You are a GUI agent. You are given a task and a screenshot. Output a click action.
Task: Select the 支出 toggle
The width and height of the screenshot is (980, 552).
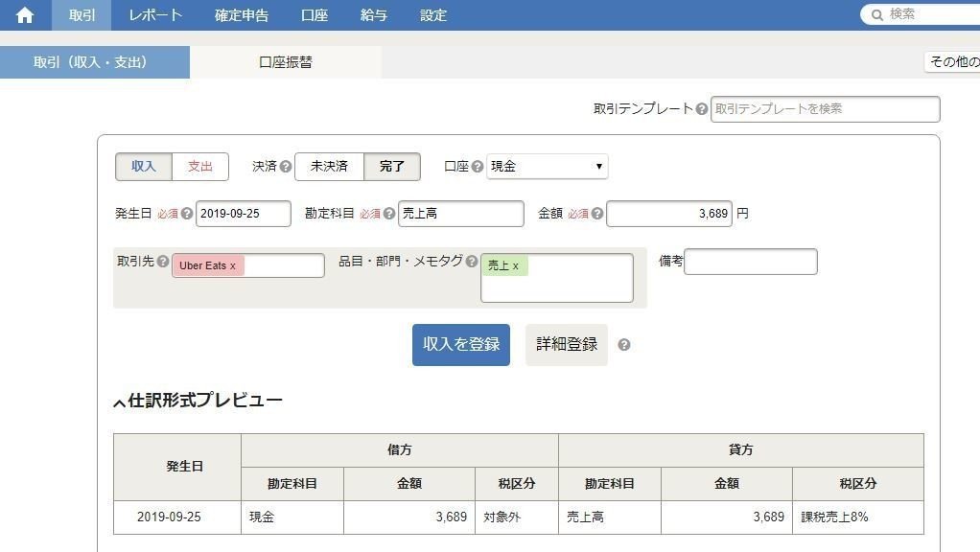[200, 166]
